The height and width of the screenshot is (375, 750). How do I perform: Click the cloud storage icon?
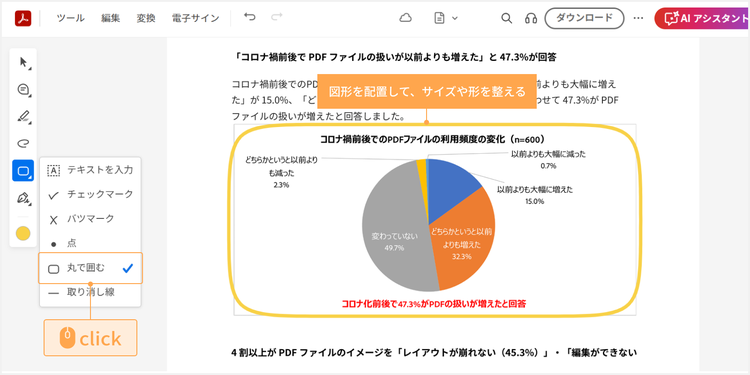pos(406,18)
